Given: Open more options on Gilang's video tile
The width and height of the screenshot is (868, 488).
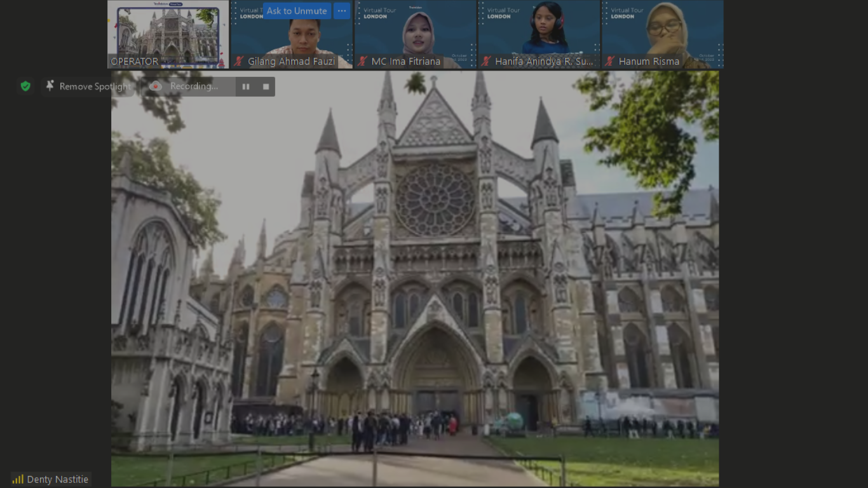Looking at the screenshot, I should pyautogui.click(x=342, y=11).
